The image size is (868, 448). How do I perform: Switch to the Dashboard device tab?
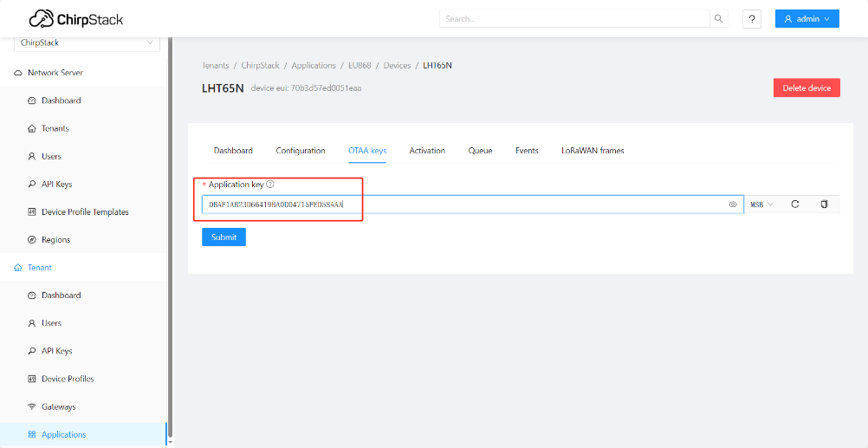click(x=233, y=151)
